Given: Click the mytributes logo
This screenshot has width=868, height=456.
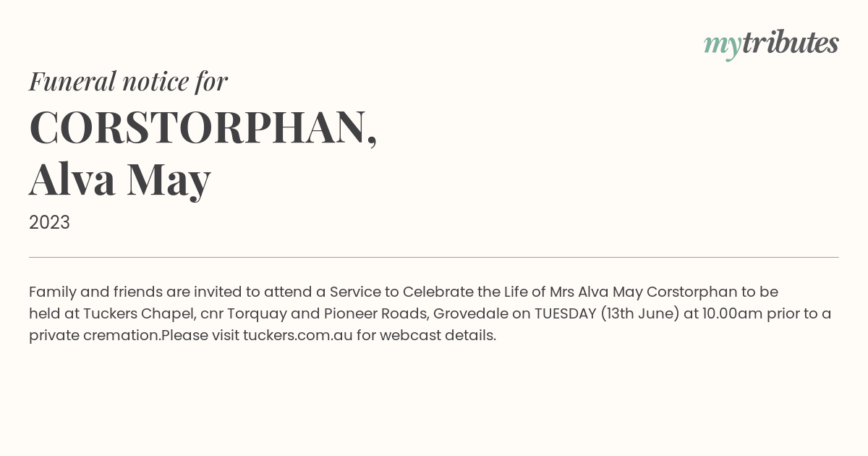Looking at the screenshot, I should point(771,44).
